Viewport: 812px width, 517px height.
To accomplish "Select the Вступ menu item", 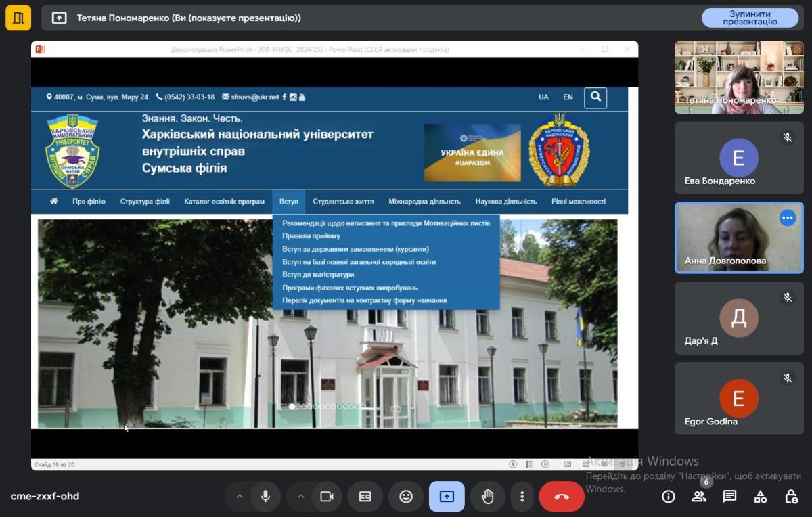I will 288,202.
